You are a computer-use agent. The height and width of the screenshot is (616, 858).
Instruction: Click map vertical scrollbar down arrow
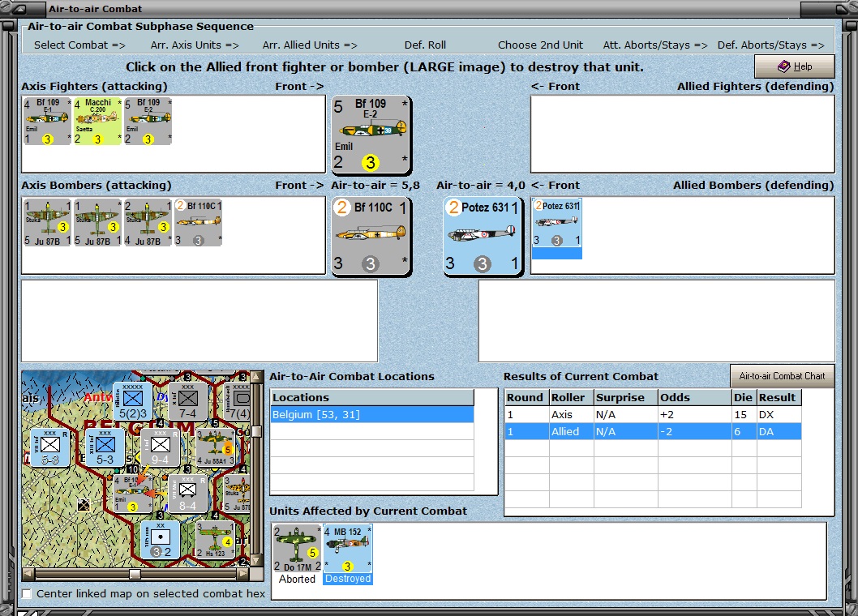click(x=255, y=562)
